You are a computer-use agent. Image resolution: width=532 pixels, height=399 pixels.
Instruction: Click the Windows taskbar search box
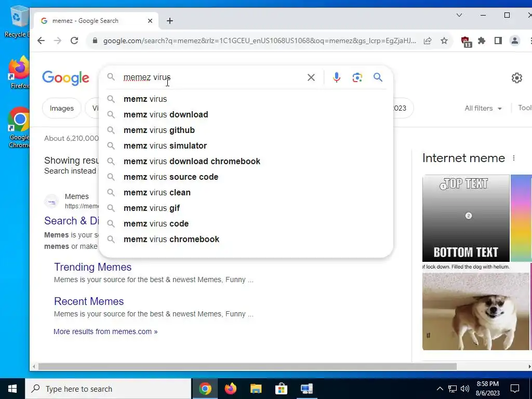tap(108, 389)
